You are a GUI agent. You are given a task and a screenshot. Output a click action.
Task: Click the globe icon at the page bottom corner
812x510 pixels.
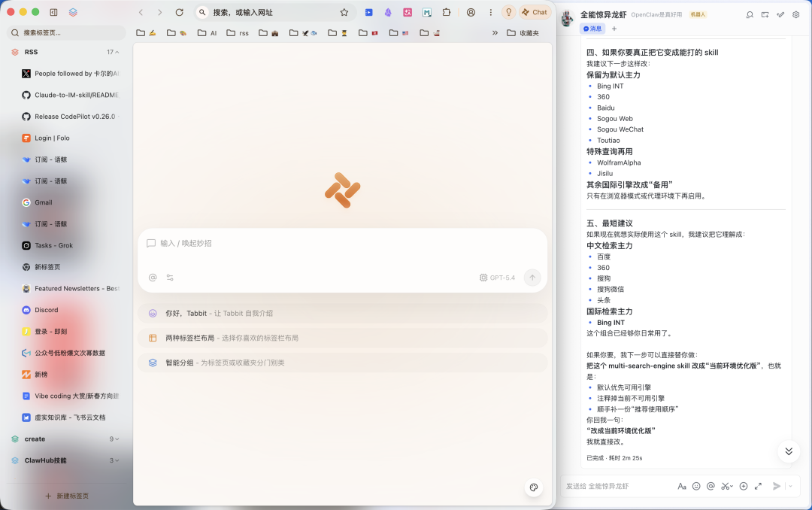[x=534, y=487]
